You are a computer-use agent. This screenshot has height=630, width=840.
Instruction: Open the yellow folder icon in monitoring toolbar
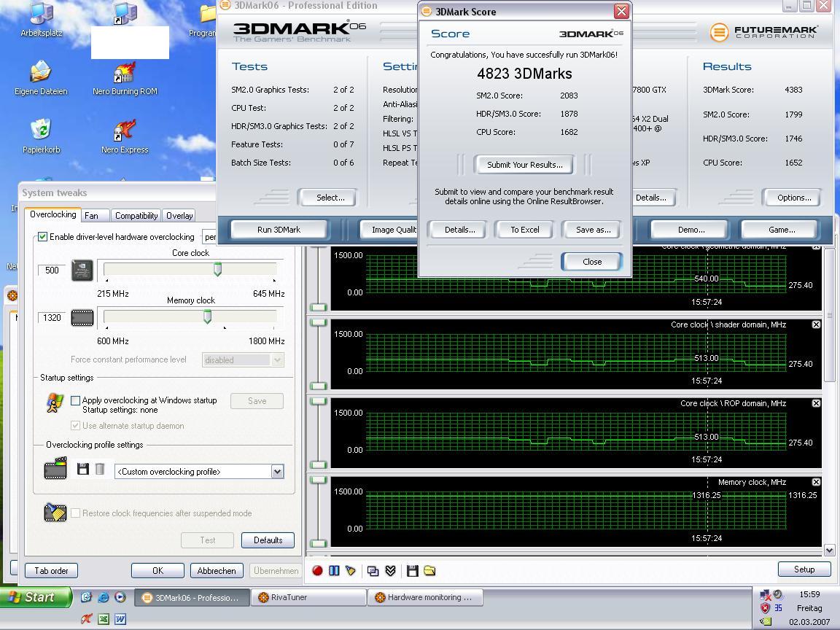pyautogui.click(x=429, y=571)
